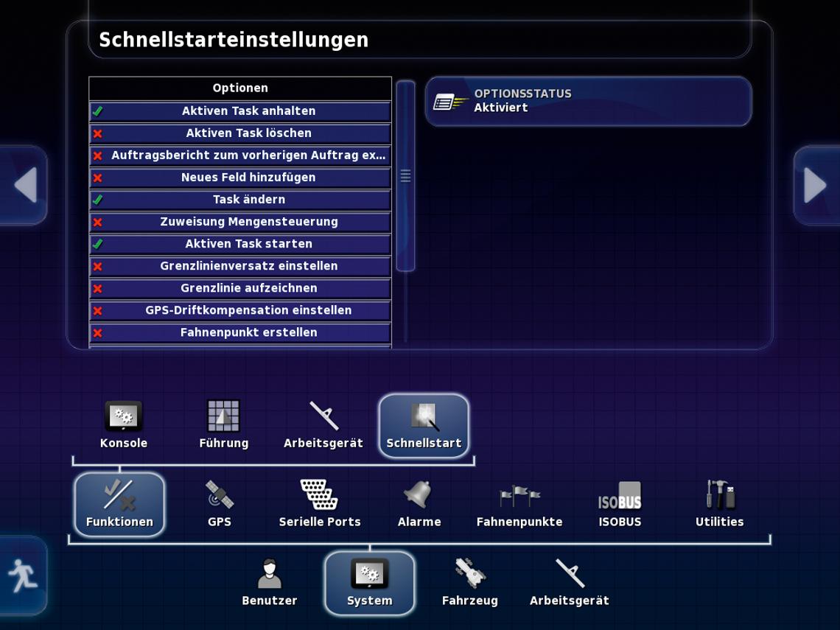Click the running man exit icon
Viewport: 840px width, 630px height.
pyautogui.click(x=23, y=575)
